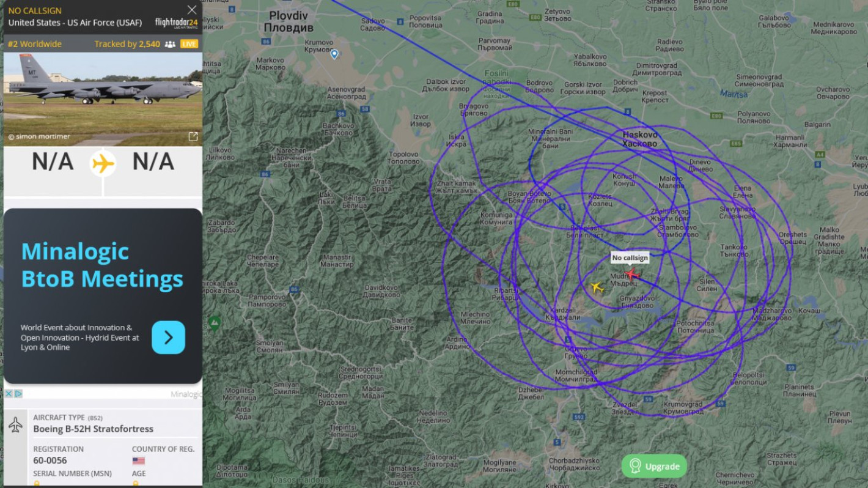Click the red aircraft icon near Mudrets

pyautogui.click(x=631, y=274)
